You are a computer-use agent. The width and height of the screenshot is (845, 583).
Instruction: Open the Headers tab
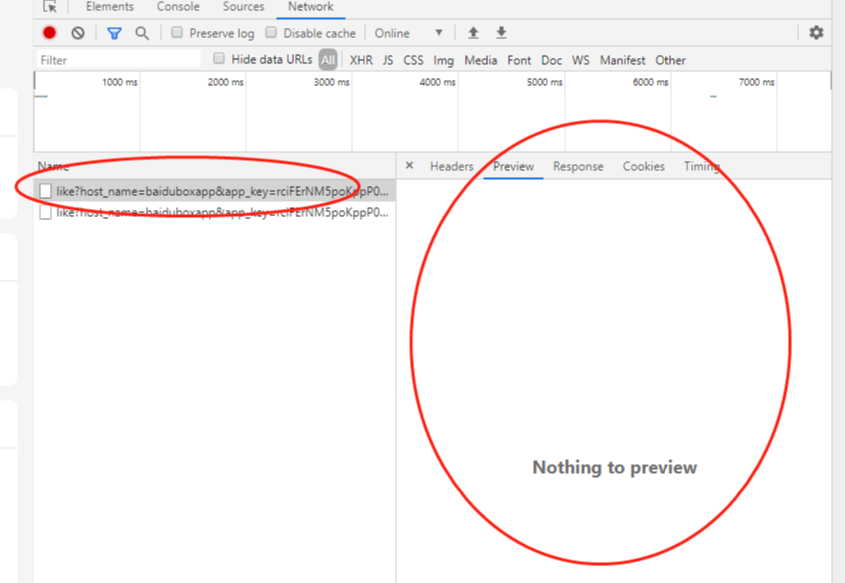click(452, 166)
